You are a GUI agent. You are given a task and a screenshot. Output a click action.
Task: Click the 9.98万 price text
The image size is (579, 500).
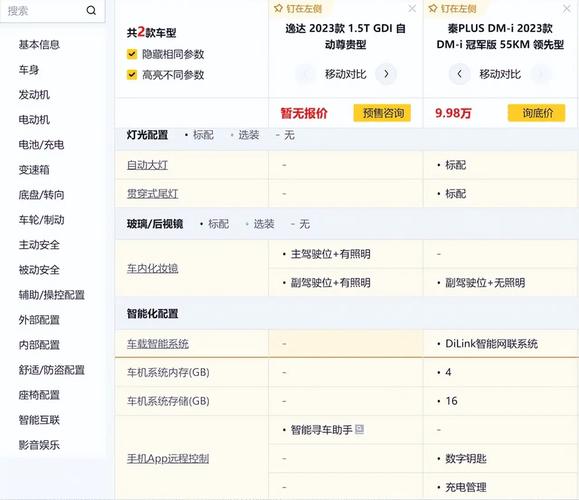tap(453, 113)
